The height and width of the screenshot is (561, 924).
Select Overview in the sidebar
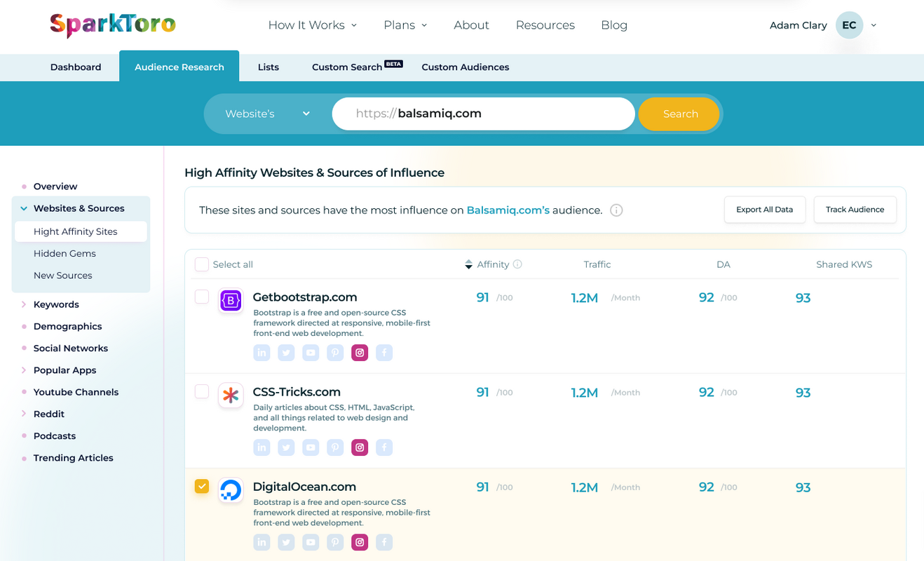click(55, 187)
